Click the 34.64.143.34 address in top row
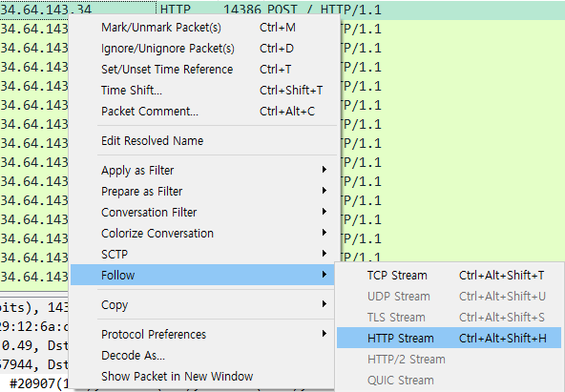Viewport: 565px width, 392px height. pyautogui.click(x=46, y=10)
